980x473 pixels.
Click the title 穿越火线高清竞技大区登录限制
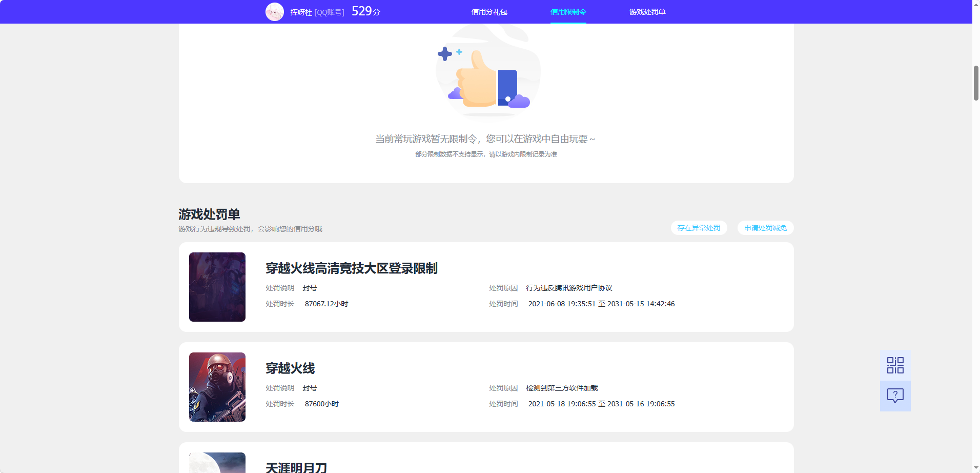point(352,268)
